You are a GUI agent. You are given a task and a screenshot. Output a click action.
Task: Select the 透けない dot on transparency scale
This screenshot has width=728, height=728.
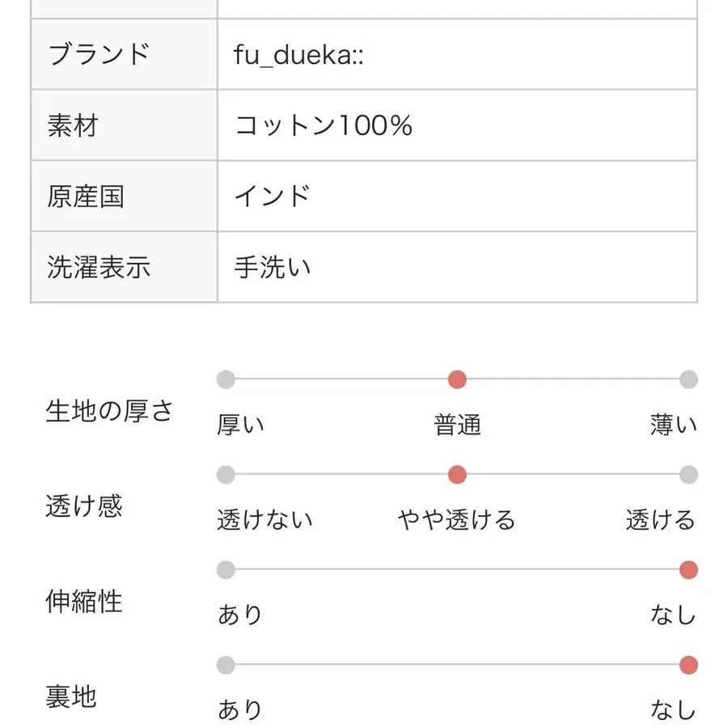[226, 475]
